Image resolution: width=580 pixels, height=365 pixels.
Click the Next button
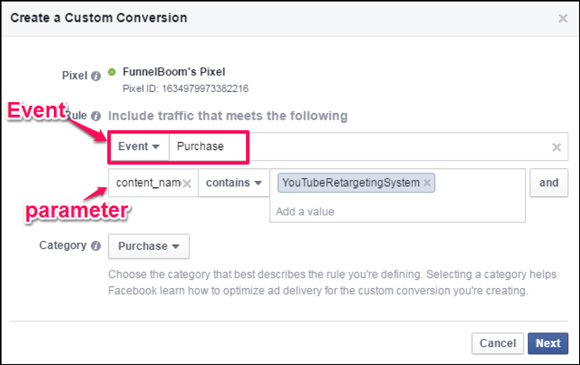click(x=548, y=343)
